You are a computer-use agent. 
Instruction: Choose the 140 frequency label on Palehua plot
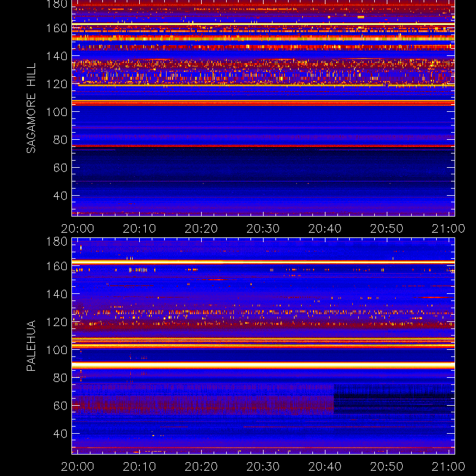click(57, 294)
